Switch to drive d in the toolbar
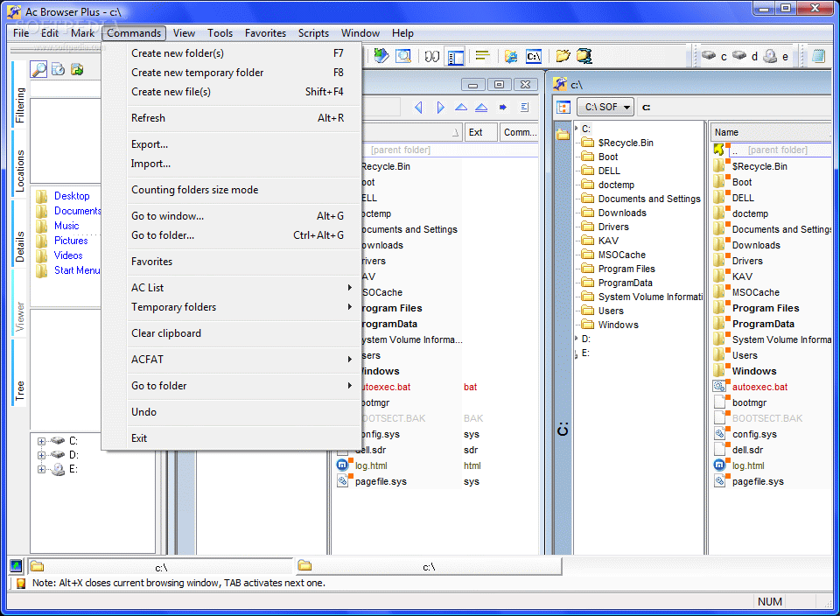Image resolution: width=840 pixels, height=616 pixels. pyautogui.click(x=745, y=56)
